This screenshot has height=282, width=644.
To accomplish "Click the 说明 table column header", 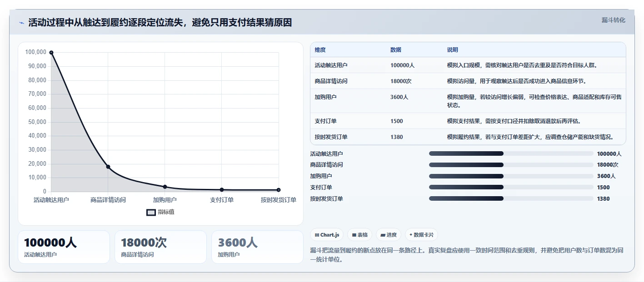I will pyautogui.click(x=452, y=50).
